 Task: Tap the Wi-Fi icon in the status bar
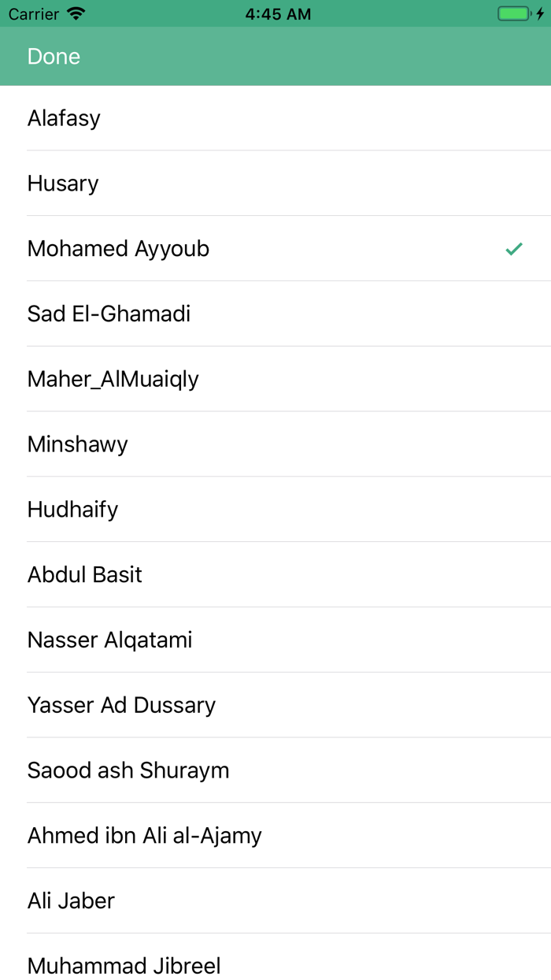tap(75, 13)
